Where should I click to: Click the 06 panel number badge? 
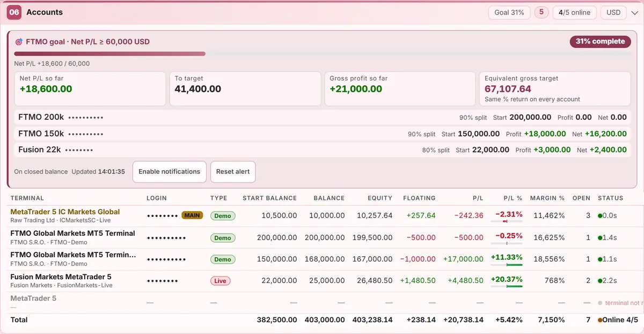point(14,12)
